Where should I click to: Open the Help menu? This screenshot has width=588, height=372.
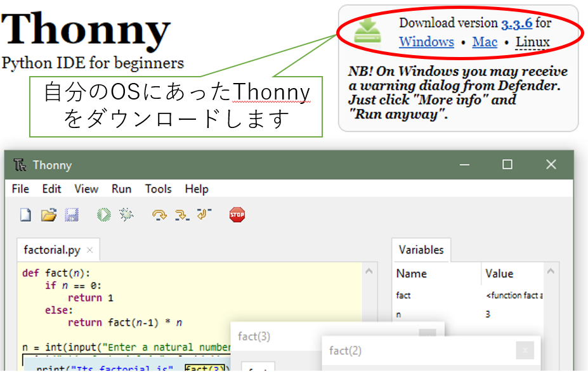point(197,189)
